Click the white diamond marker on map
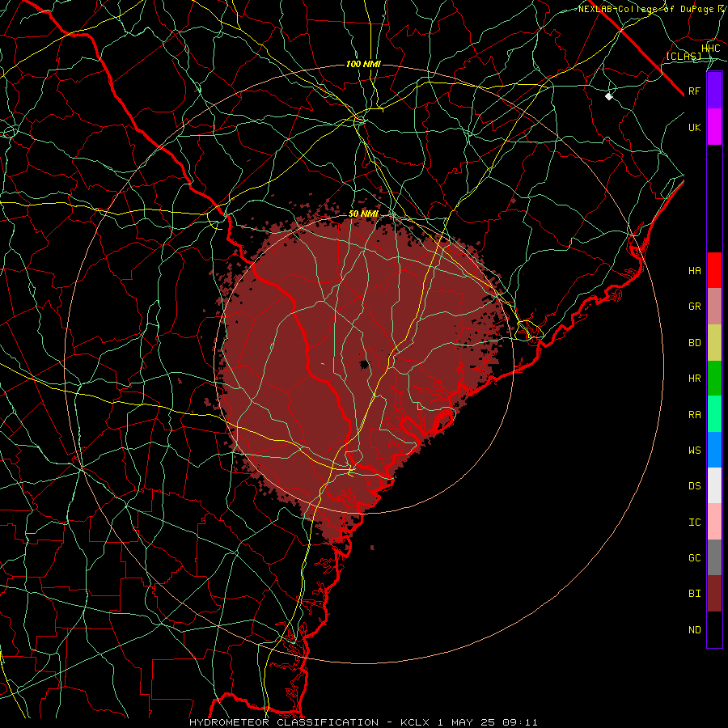728x728 pixels. point(608,96)
